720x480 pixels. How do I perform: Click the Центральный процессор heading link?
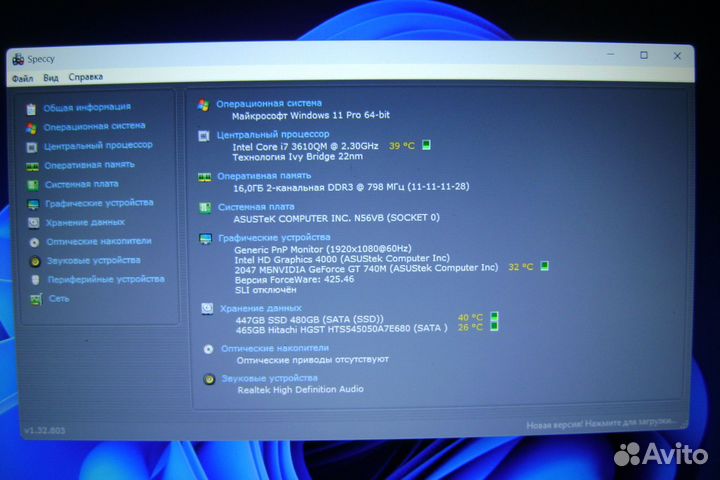(x=272, y=134)
